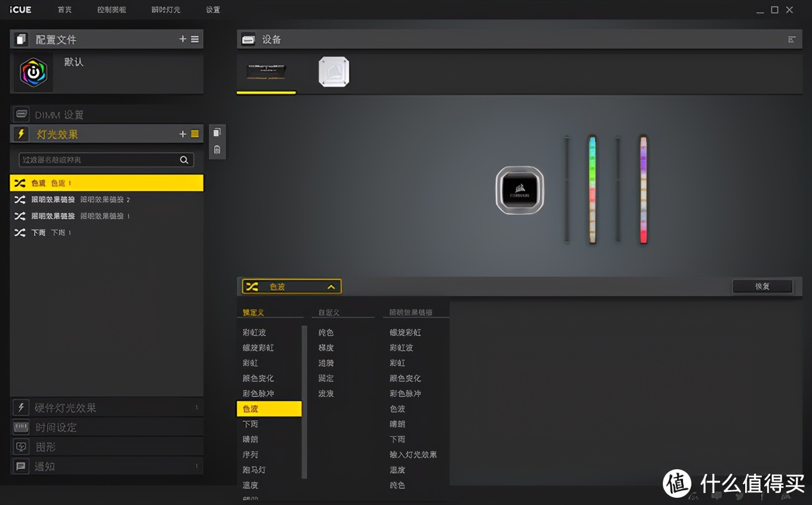Select the 默认 profile rainbow icon
Image resolution: width=812 pixels, height=505 pixels.
(x=33, y=73)
